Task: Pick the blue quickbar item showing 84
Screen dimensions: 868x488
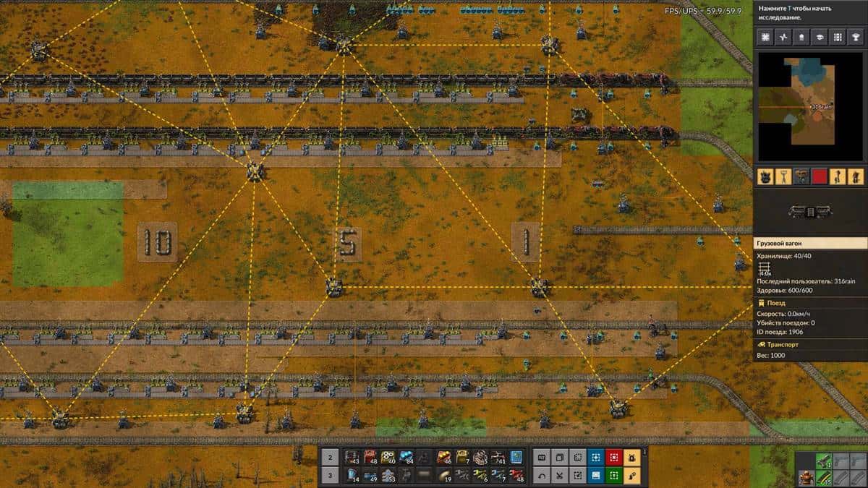Action: click(x=406, y=457)
